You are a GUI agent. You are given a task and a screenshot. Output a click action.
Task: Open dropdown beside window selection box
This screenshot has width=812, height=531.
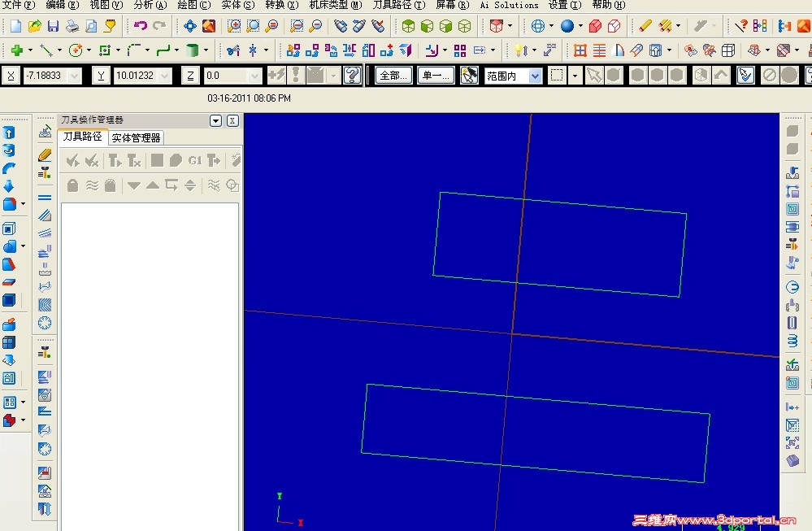pyautogui.click(x=575, y=76)
